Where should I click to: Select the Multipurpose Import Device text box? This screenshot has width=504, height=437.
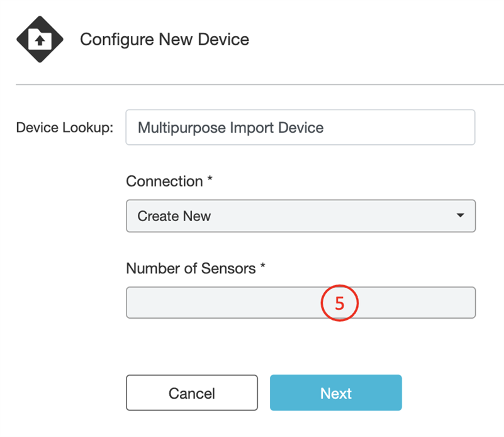[x=301, y=127]
